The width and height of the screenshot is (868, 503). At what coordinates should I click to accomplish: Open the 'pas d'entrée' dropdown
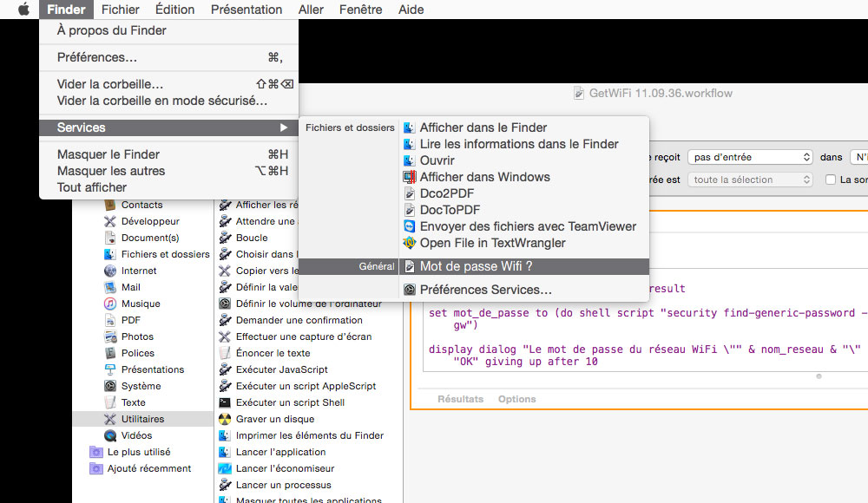click(750, 157)
